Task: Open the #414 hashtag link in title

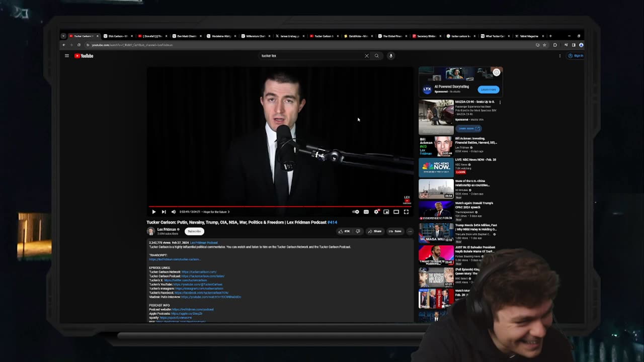Action: pyautogui.click(x=332, y=222)
